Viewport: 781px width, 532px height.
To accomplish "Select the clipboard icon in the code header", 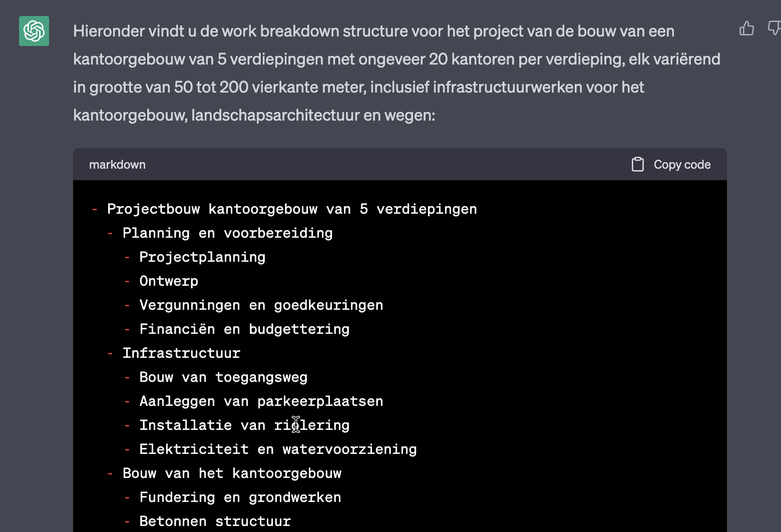I will (x=637, y=164).
